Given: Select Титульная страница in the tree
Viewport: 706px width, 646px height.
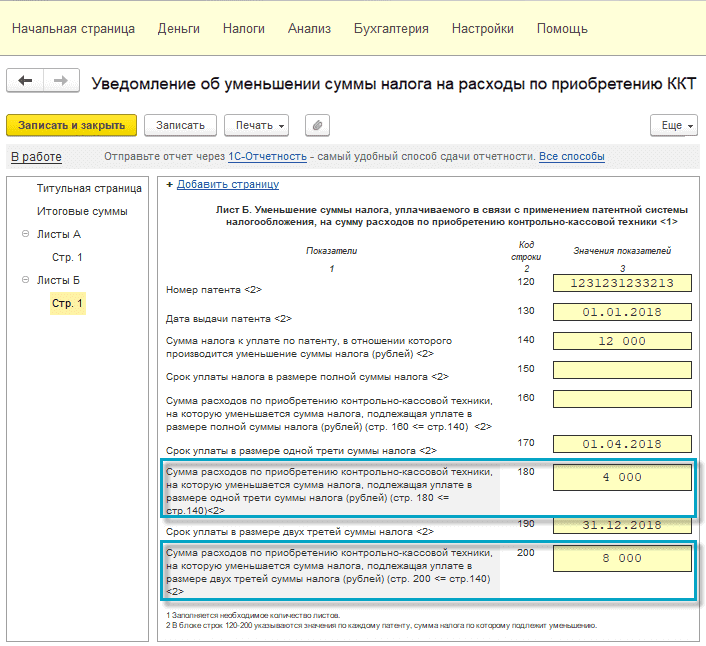Looking at the screenshot, I should click(x=89, y=188).
